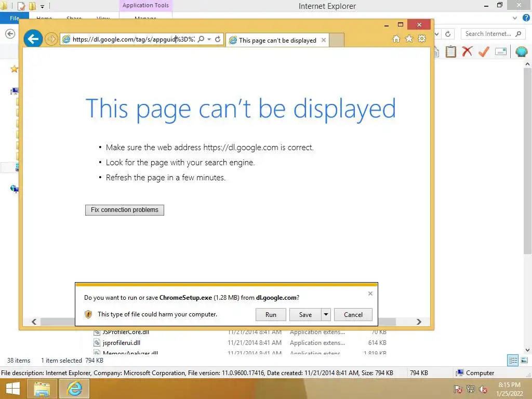Click the Paste clipboard icon in Explorer toolbar
The width and height of the screenshot is (532, 399).
(450, 51)
